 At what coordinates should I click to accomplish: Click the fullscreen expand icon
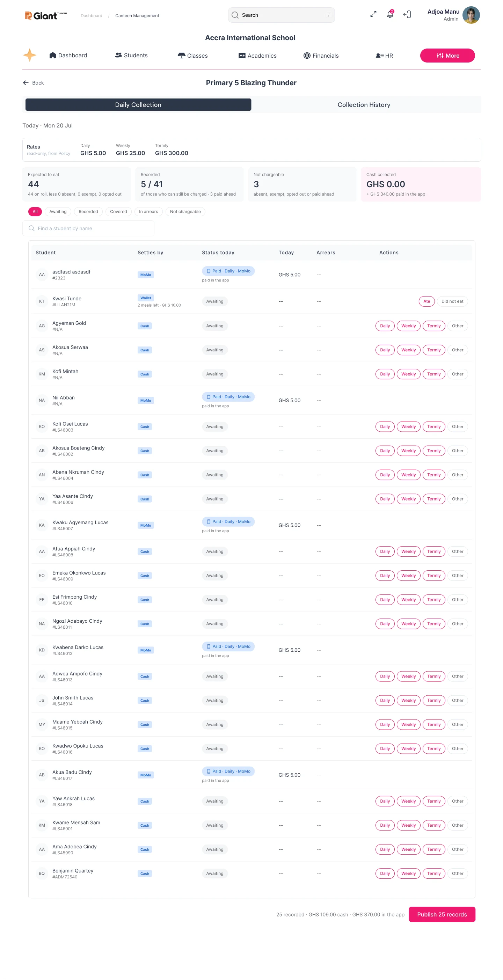pyautogui.click(x=373, y=14)
